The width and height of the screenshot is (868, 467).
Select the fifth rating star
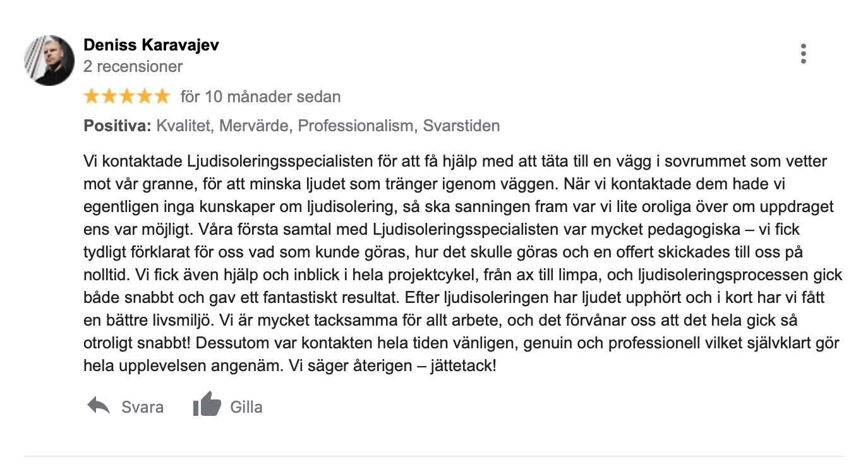click(162, 97)
